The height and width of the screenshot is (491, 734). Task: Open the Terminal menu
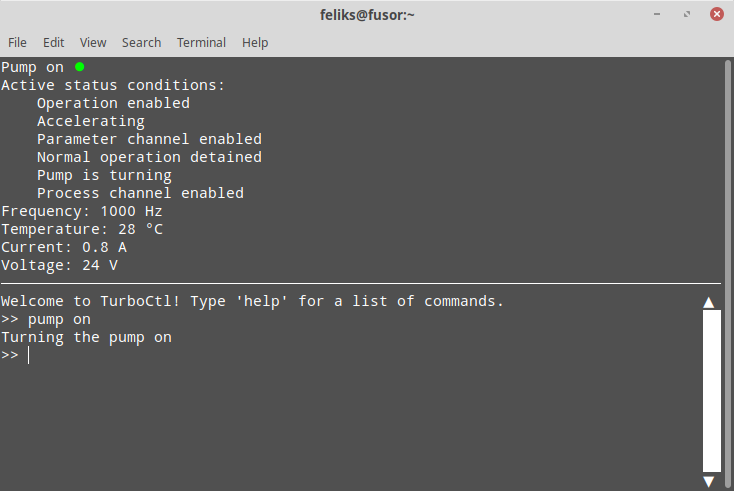click(201, 43)
